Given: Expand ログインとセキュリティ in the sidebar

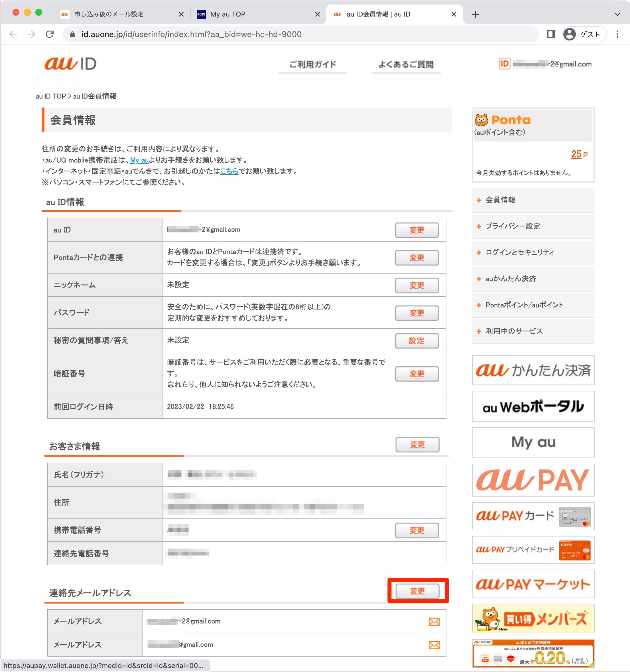Looking at the screenshot, I should 533,252.
